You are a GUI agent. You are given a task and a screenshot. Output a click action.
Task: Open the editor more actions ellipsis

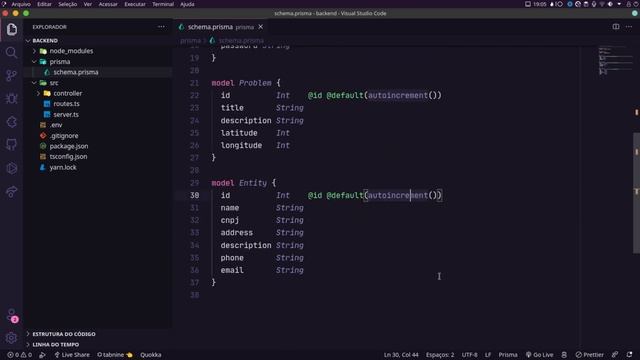click(629, 27)
